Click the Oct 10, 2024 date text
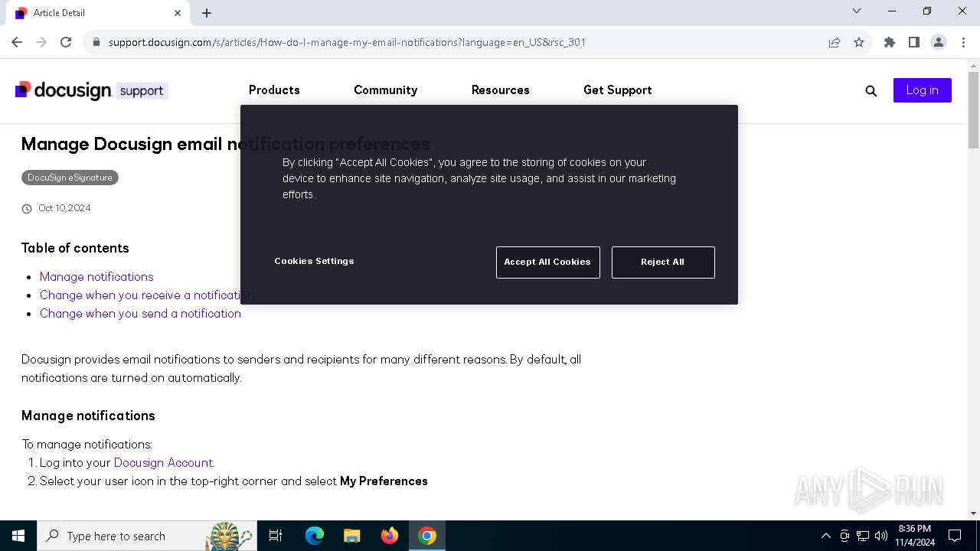 (x=64, y=208)
